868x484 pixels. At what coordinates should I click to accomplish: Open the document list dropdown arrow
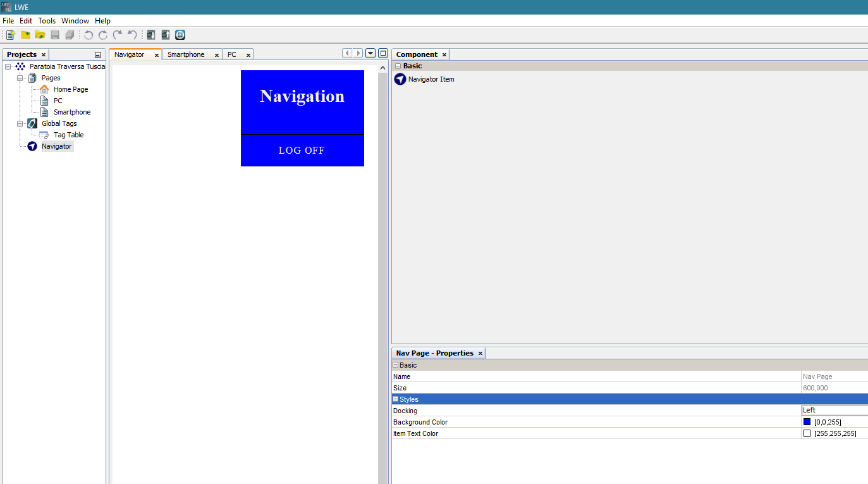(370, 53)
